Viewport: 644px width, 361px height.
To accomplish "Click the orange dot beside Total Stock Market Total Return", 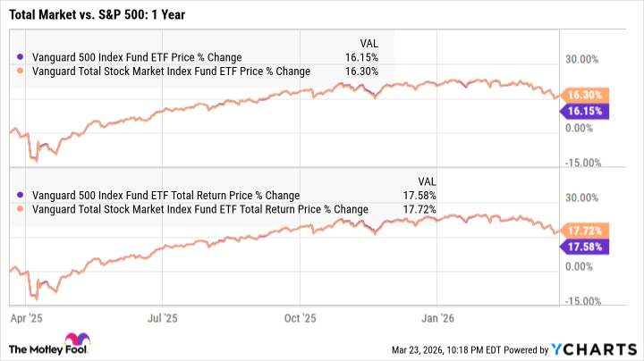I will [x=21, y=209].
